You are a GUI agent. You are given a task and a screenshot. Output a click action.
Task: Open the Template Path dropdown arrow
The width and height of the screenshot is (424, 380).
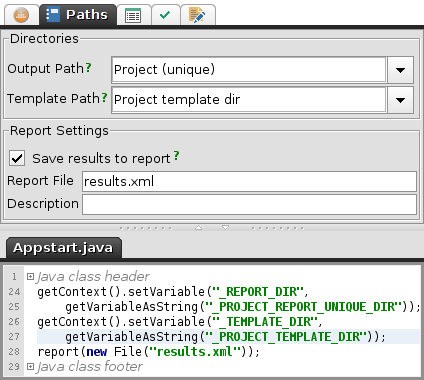400,100
